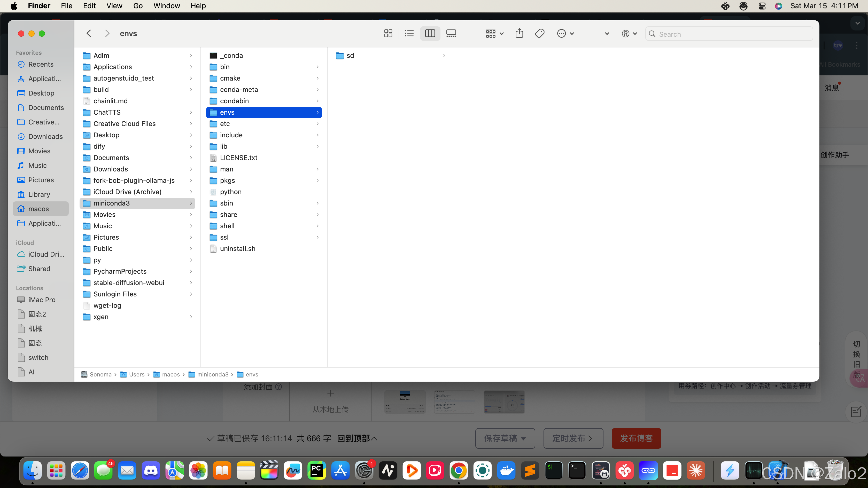Image resolution: width=868 pixels, height=488 pixels.
Task: Expand the sd folder chevron
Action: click(x=444, y=55)
